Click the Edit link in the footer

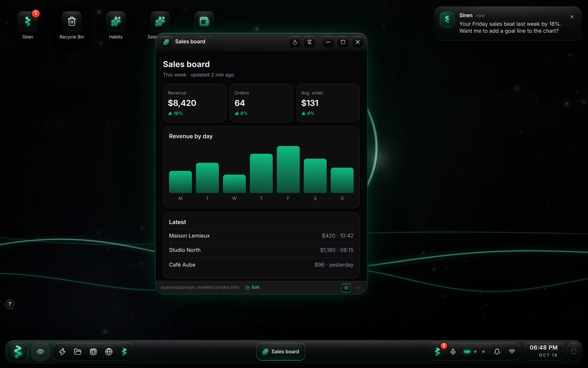click(253, 287)
